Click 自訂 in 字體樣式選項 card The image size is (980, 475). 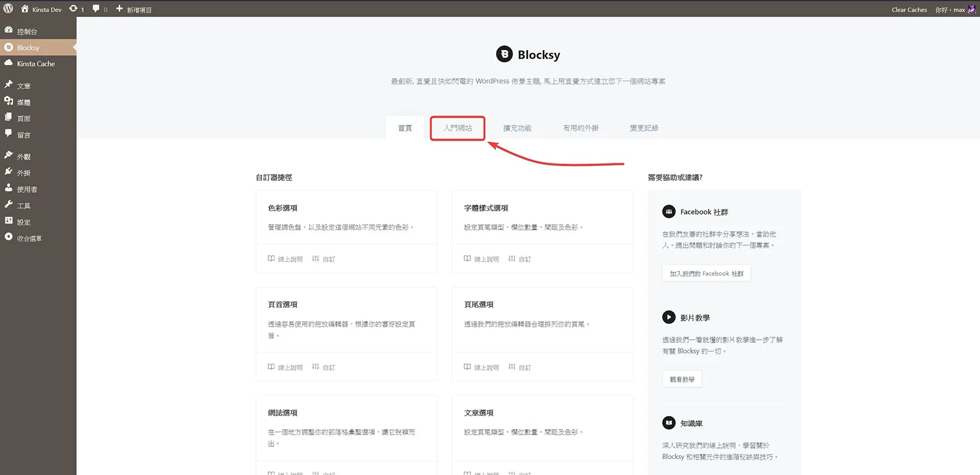click(519, 259)
